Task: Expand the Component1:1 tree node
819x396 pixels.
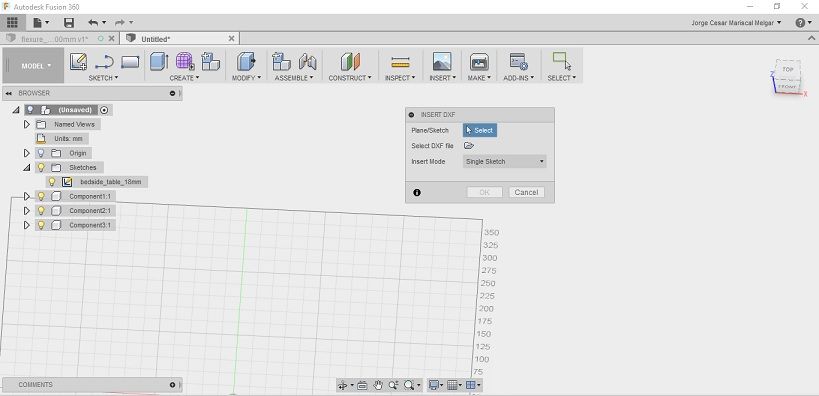Action: point(27,196)
